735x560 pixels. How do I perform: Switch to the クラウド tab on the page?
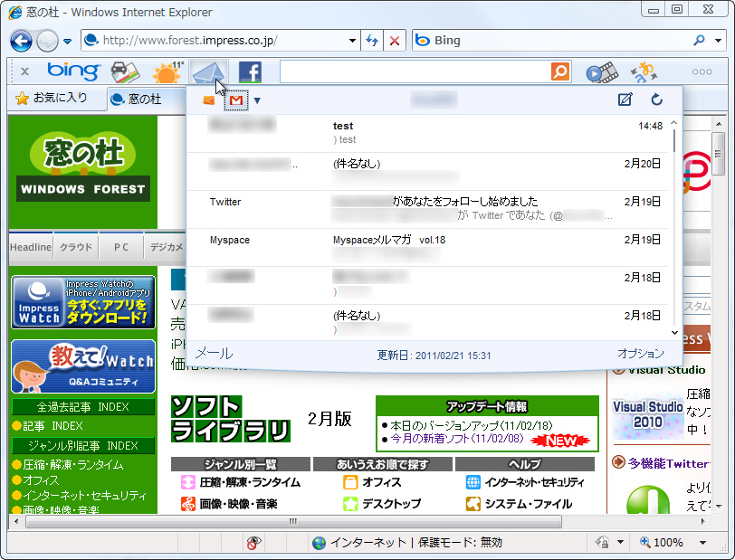pyautogui.click(x=74, y=246)
